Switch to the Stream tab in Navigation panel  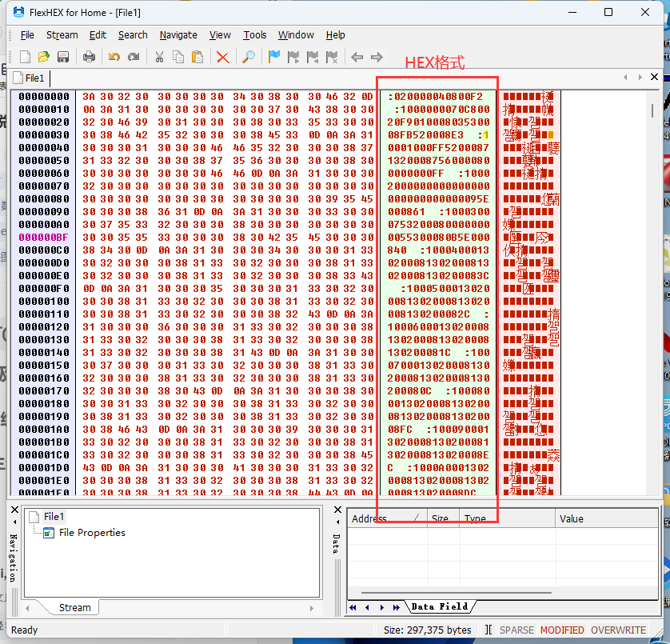coord(75,608)
